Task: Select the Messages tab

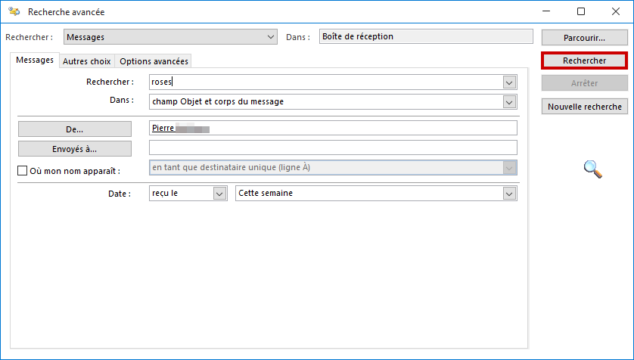Action: 35,60
